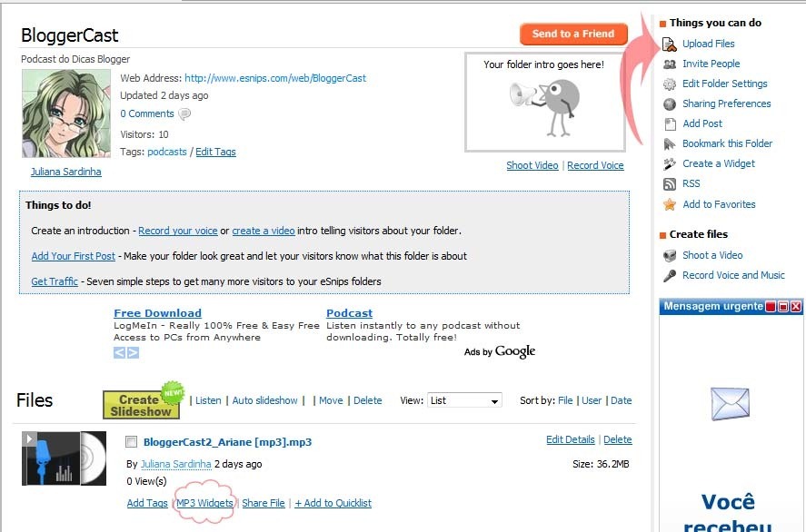
Task: Click the Record Voice link below the folder intro
Action: point(595,165)
